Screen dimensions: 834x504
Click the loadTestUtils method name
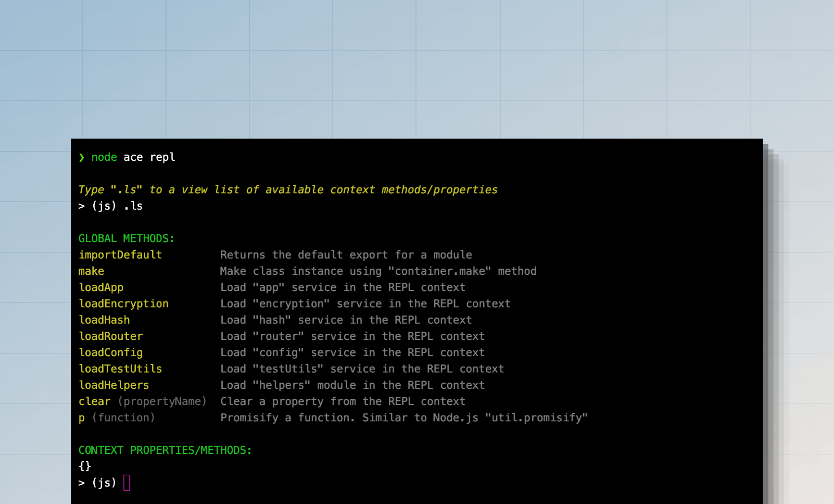[120, 369]
